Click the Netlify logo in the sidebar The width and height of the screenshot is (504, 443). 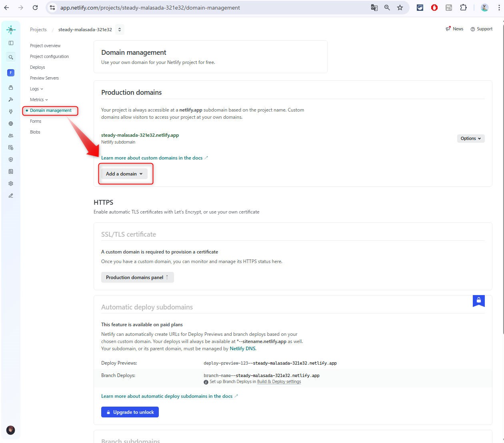coord(11,30)
